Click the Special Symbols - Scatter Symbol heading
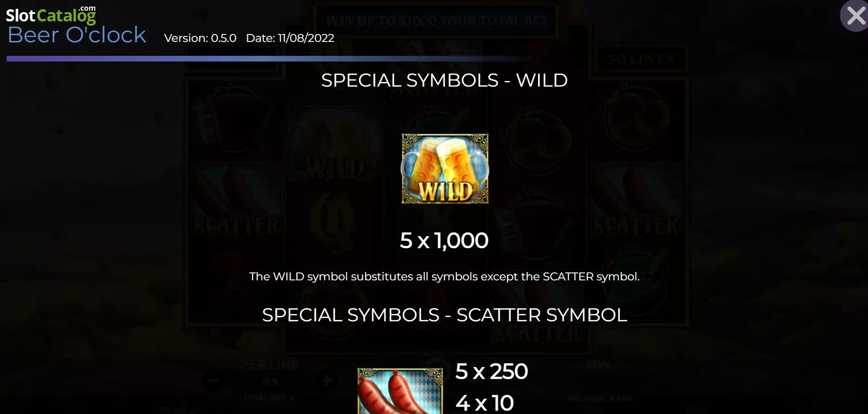The height and width of the screenshot is (414, 868). click(x=444, y=315)
